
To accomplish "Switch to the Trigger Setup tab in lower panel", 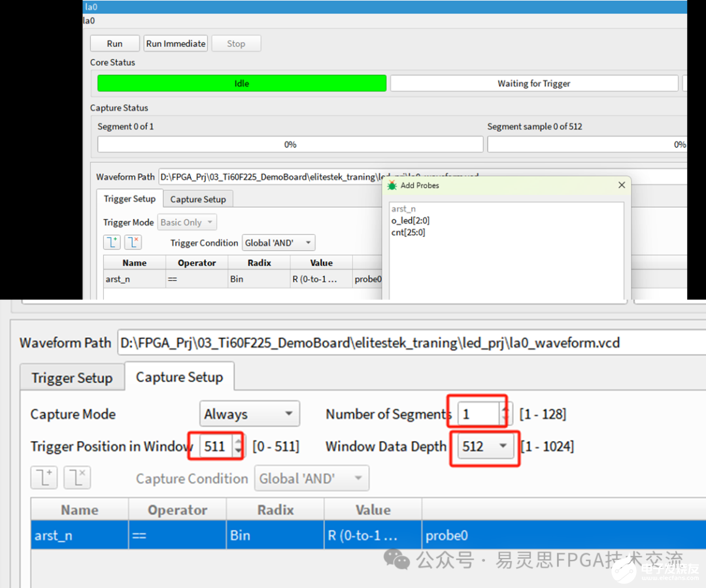I will click(72, 378).
